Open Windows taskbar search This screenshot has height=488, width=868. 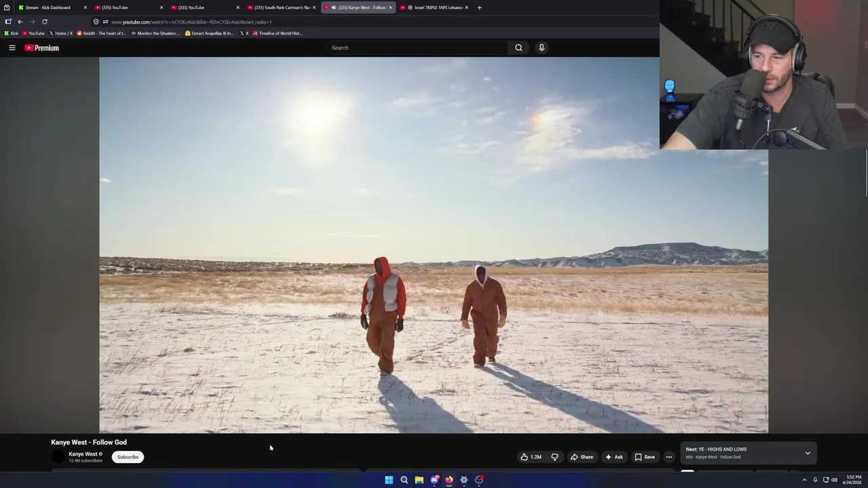tap(404, 480)
